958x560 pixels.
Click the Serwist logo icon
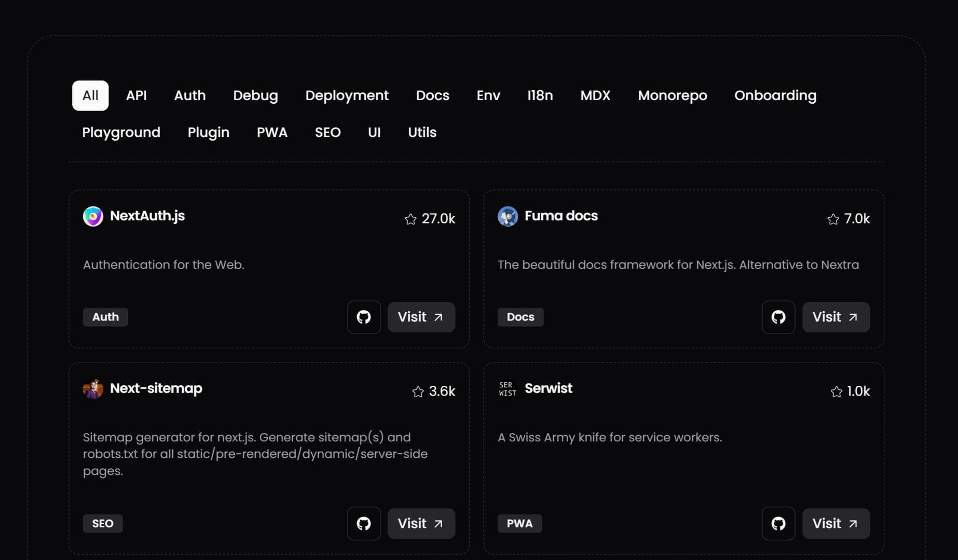[508, 389]
